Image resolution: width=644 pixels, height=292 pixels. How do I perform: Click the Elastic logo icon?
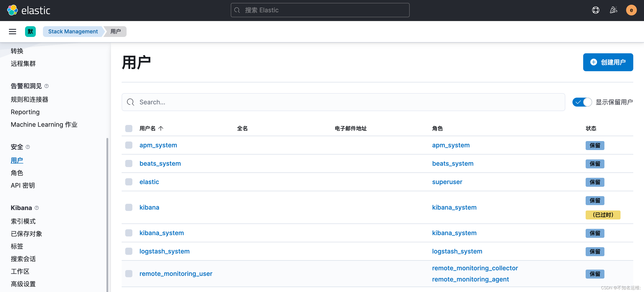click(x=12, y=10)
